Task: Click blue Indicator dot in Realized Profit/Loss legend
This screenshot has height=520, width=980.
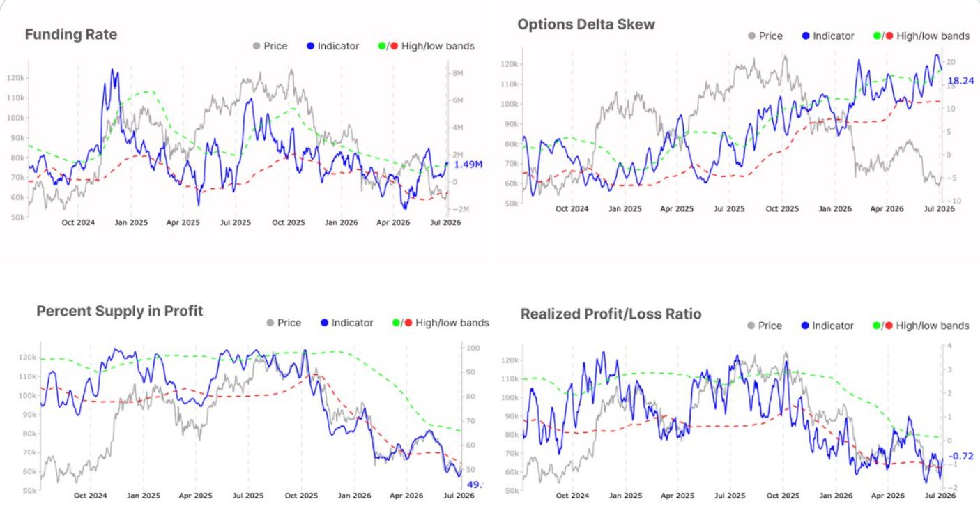Action: [806, 326]
